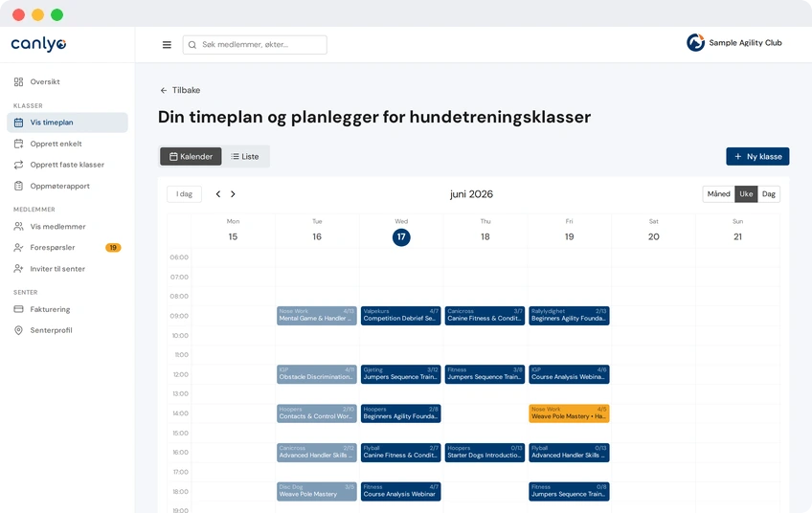Open Wednesday 14:00 Beginners Agility class
Image resolution: width=812 pixels, height=513 pixels.
[x=401, y=413]
